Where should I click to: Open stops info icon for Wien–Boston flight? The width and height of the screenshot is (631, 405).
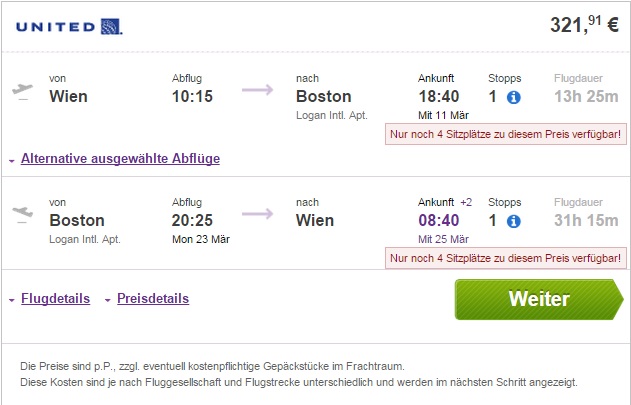pos(513,98)
